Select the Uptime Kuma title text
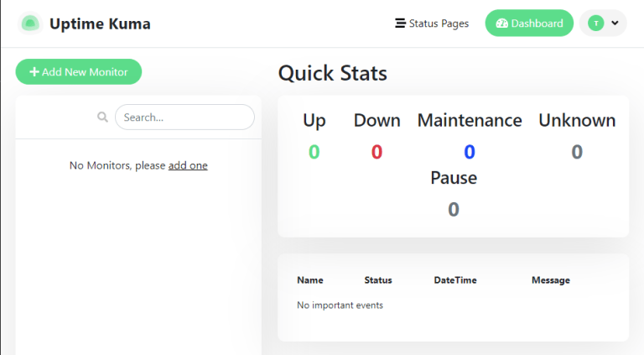Image resolution: width=644 pixels, height=355 pixels. pyautogui.click(x=100, y=23)
